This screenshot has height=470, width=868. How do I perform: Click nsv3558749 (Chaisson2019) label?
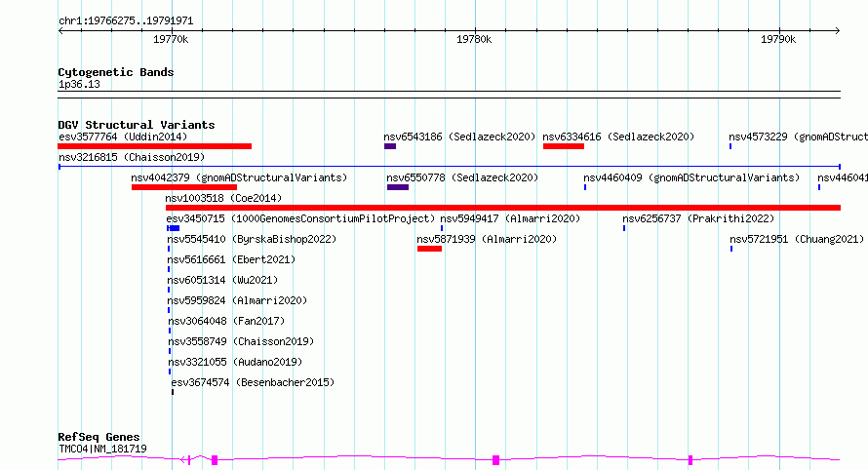click(x=241, y=341)
